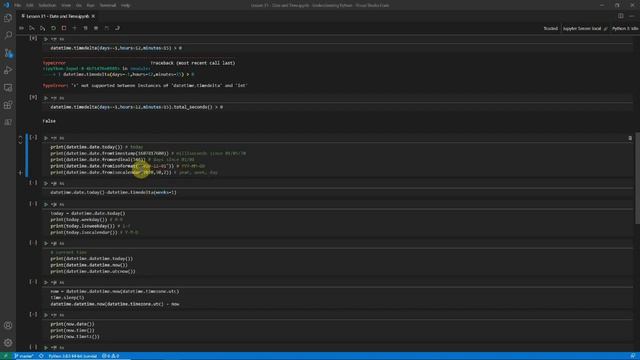Open the Jupyter Server: local selector
Viewport: 640px width, 360px height.
tap(584, 29)
